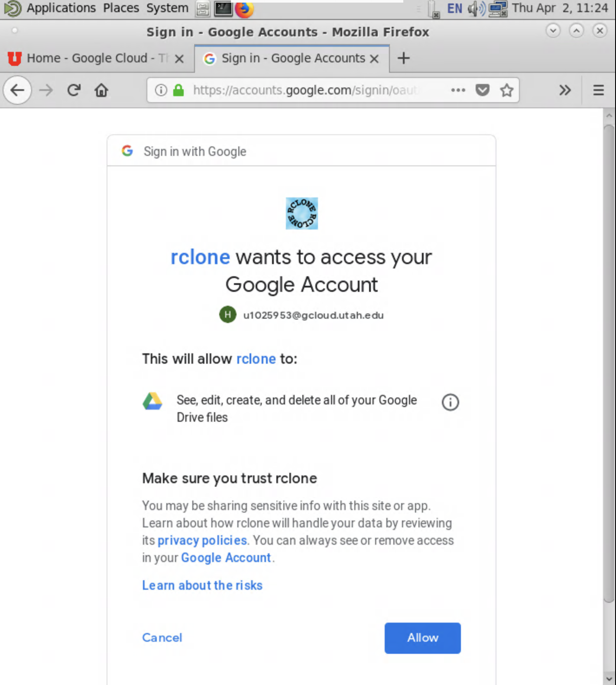Open a new browser tab
This screenshot has height=685, width=616.
tap(403, 58)
